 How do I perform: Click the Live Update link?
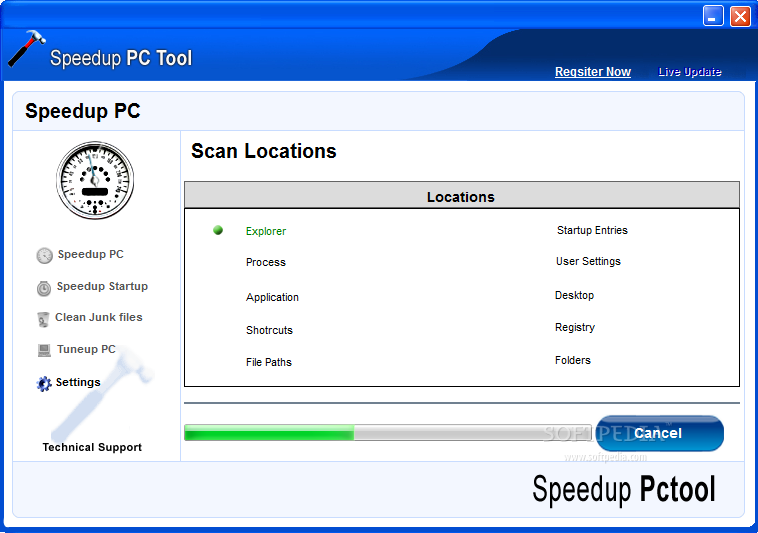(690, 72)
